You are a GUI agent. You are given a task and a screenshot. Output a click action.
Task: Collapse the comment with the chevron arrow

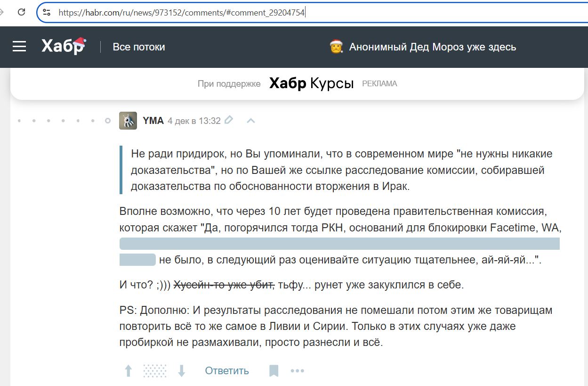click(x=250, y=121)
